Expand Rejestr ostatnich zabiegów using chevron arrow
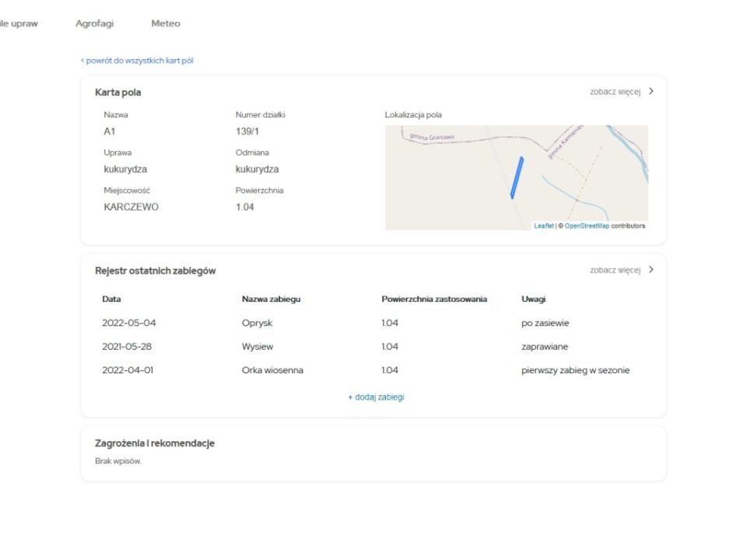Screen dimensions: 747x560 651,270
